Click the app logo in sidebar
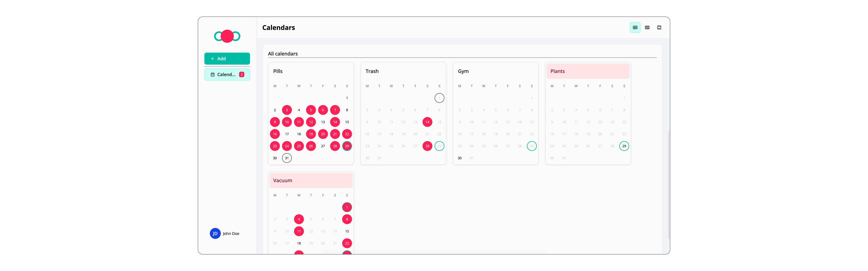 (x=227, y=36)
